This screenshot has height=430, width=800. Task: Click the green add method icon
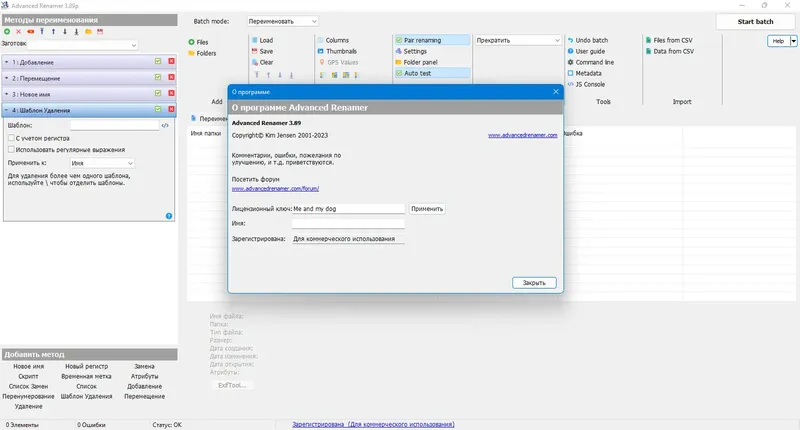pyautogui.click(x=7, y=32)
